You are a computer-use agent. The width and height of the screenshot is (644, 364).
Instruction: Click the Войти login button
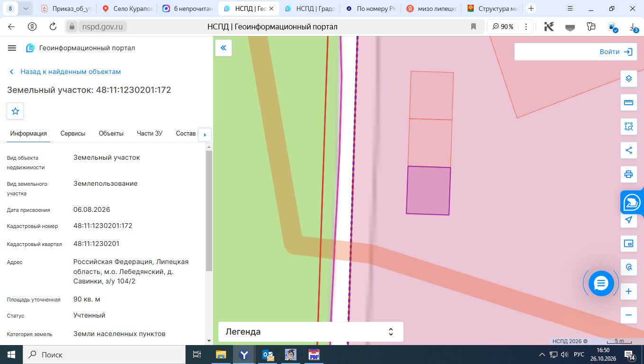pyautogui.click(x=574, y=52)
